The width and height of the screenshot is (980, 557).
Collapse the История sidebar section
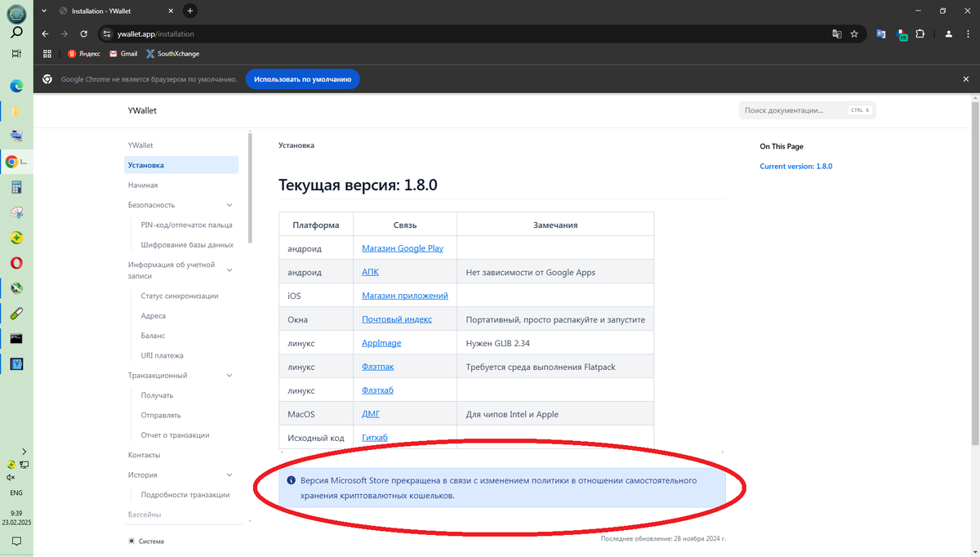[229, 475]
